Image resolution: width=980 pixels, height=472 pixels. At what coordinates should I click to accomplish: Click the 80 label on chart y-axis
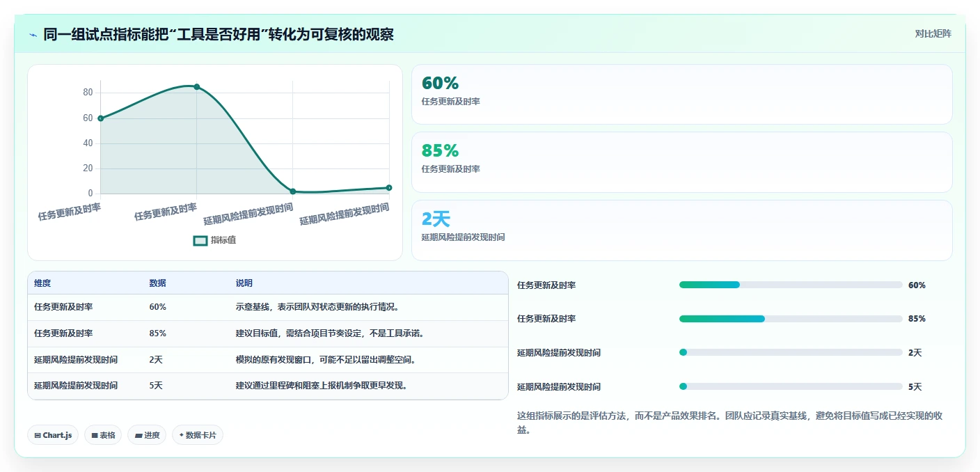click(88, 93)
